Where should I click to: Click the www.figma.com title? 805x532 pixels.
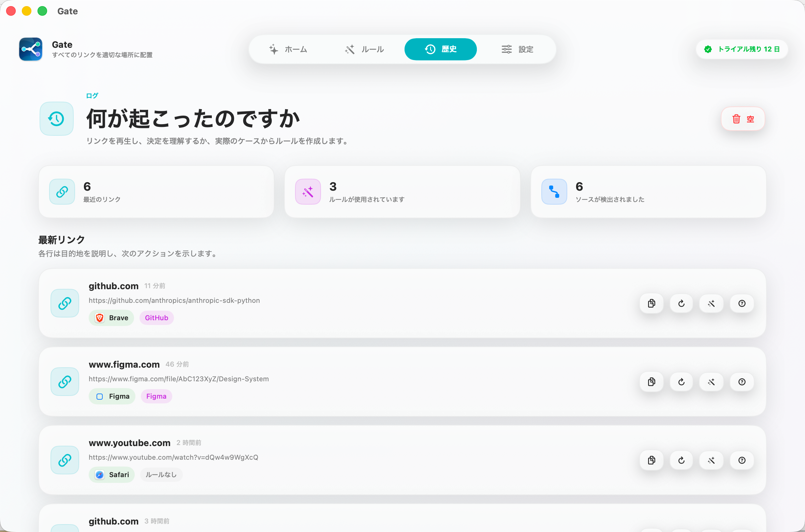coord(124,364)
